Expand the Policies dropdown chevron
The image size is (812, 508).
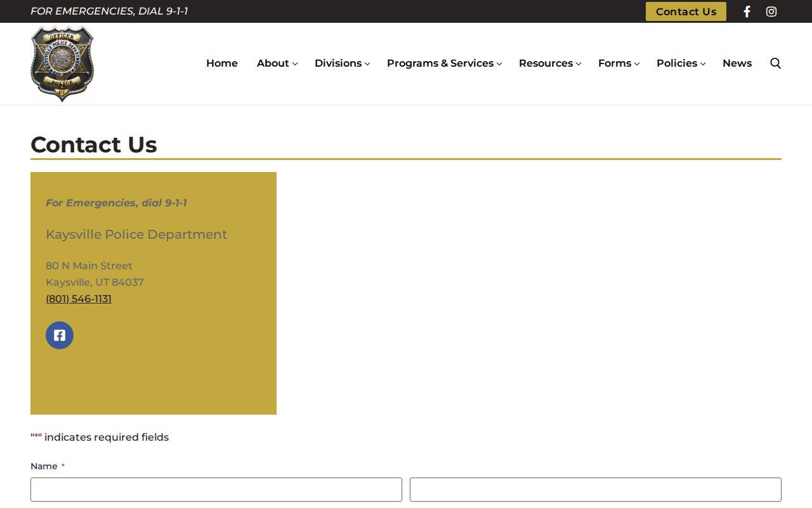pos(703,63)
